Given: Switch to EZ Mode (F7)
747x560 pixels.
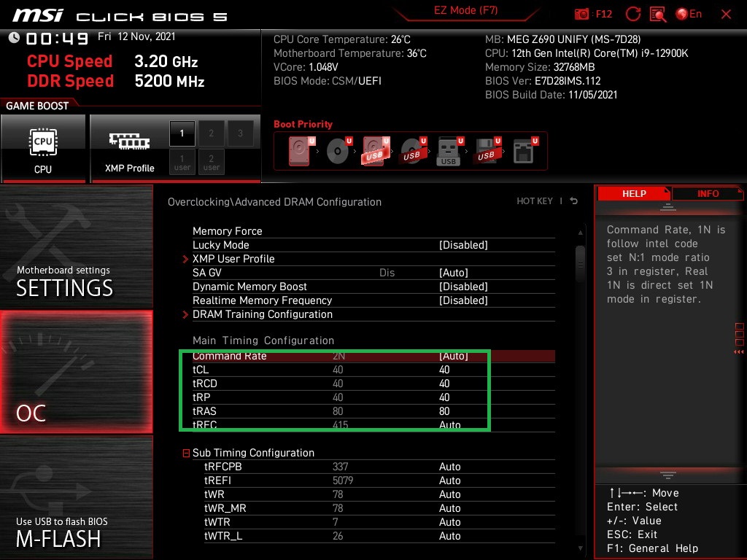Looking at the screenshot, I should point(465,10).
